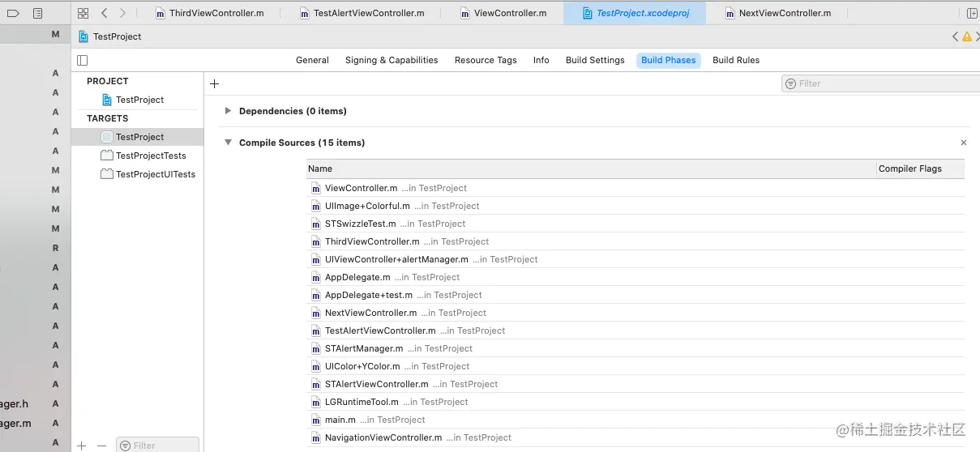This screenshot has height=452, width=980.
Task: Open the related items grid icon
Action: (x=83, y=13)
